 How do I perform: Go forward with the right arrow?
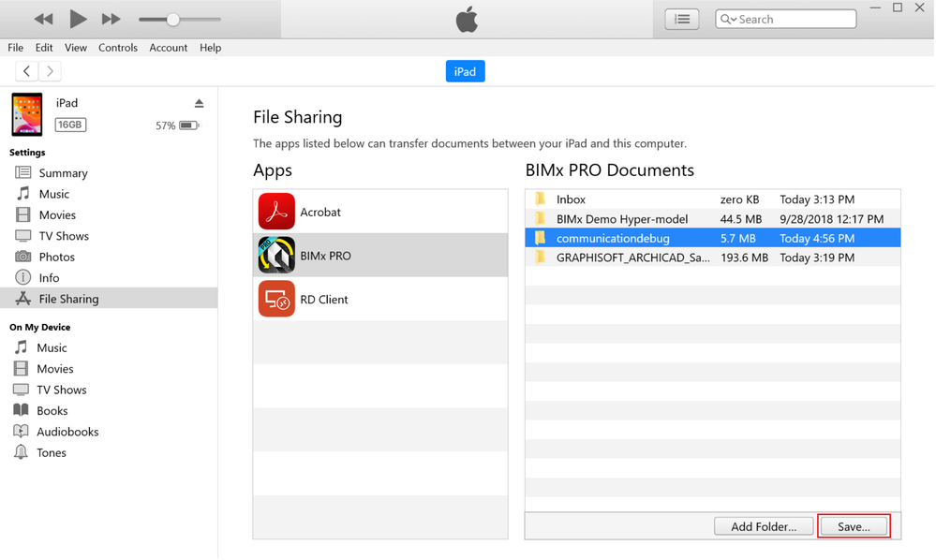tap(51, 71)
